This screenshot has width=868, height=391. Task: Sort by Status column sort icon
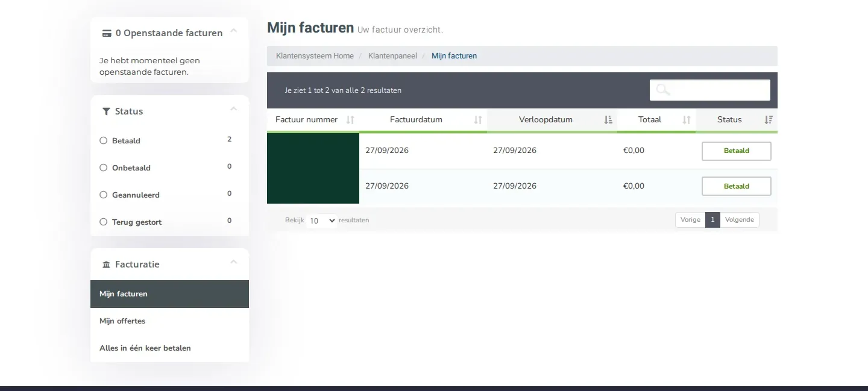click(769, 120)
